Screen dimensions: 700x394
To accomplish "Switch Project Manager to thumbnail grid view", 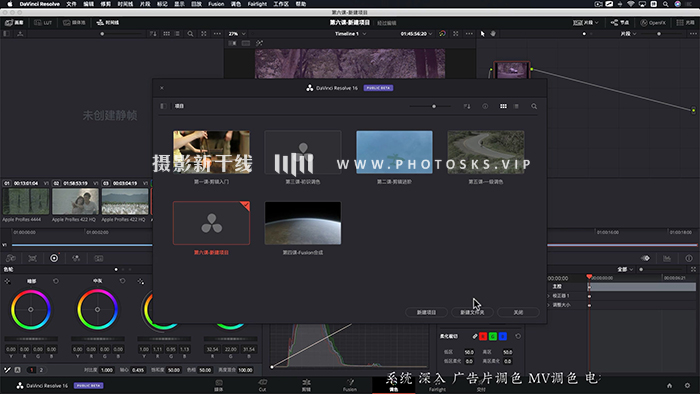I will click(503, 106).
